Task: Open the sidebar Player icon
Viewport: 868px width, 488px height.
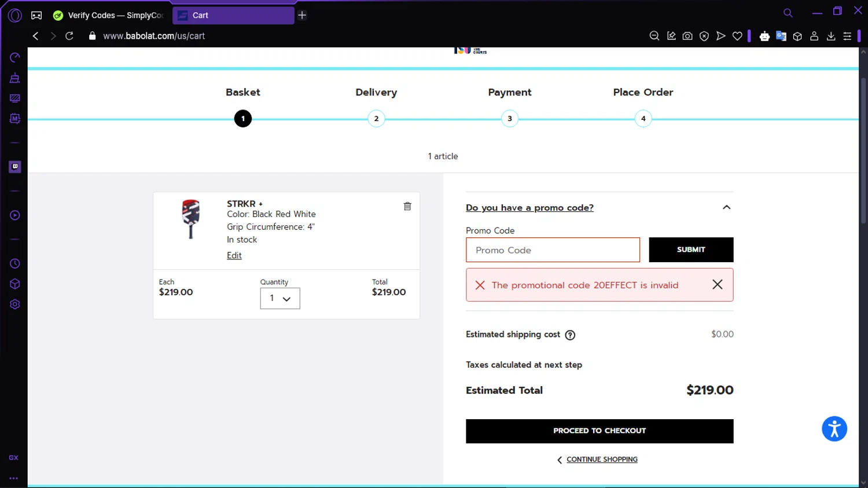Action: (15, 215)
